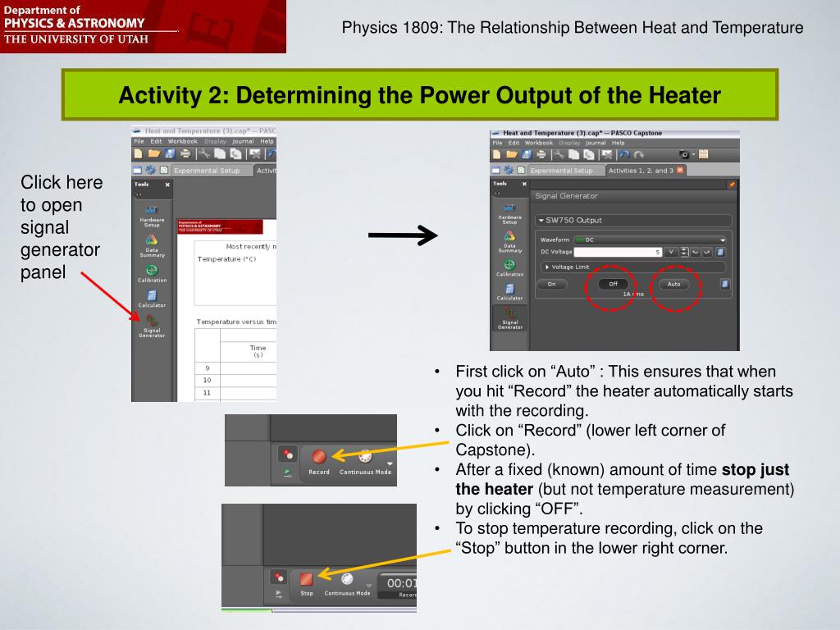840x630 pixels.
Task: Click camera snapshot icon in right window
Action: [684, 154]
